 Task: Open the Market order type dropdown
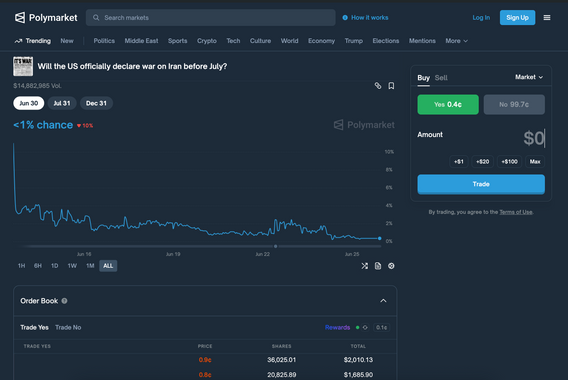pos(529,77)
